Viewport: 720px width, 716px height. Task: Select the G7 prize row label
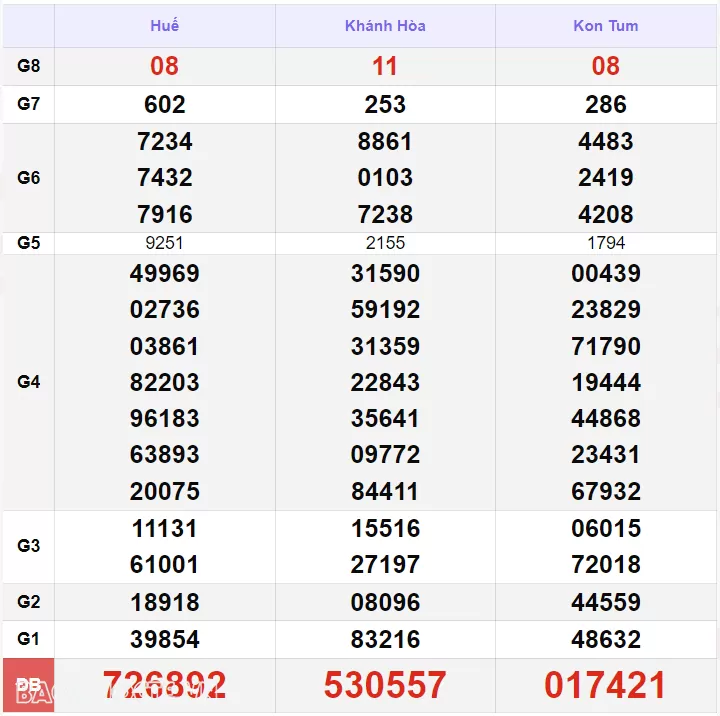[x=29, y=104]
